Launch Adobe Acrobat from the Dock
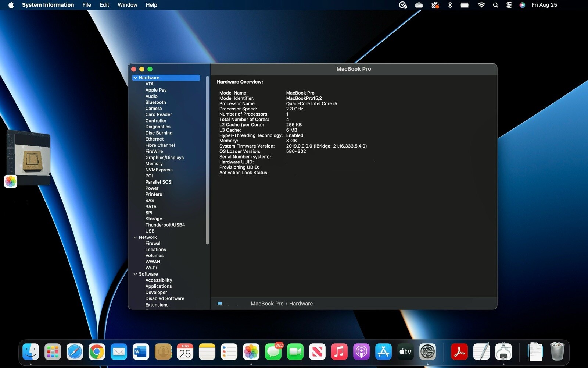Image resolution: width=588 pixels, height=368 pixels. 459,352
